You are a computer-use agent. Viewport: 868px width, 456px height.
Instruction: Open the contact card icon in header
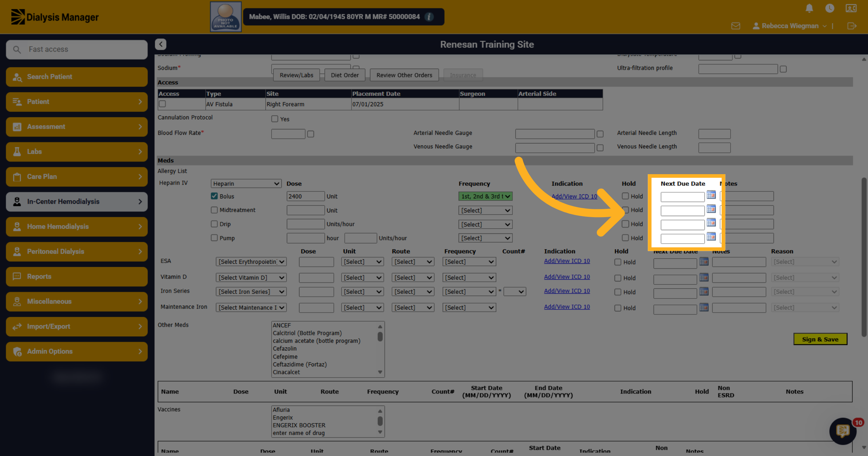(851, 8)
